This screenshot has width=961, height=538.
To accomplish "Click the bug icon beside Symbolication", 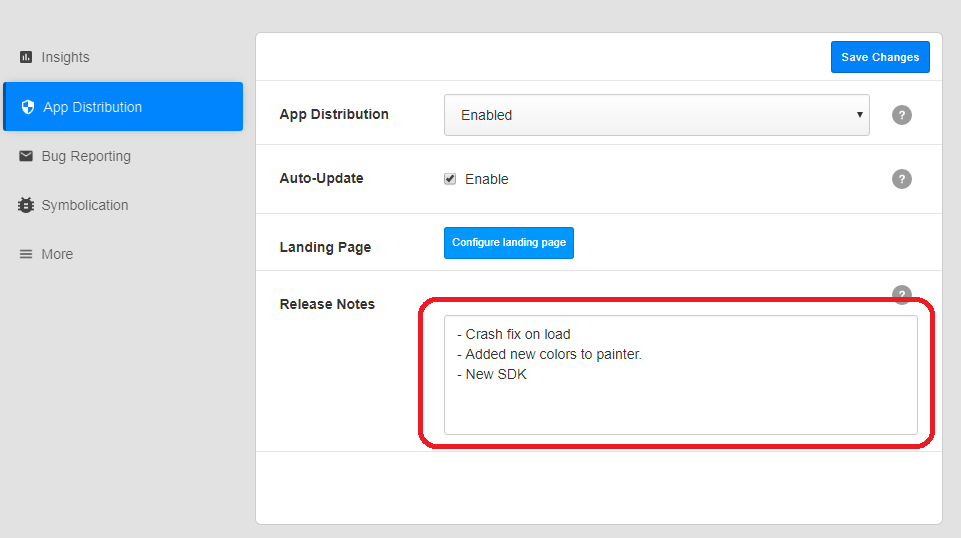I will (26, 205).
